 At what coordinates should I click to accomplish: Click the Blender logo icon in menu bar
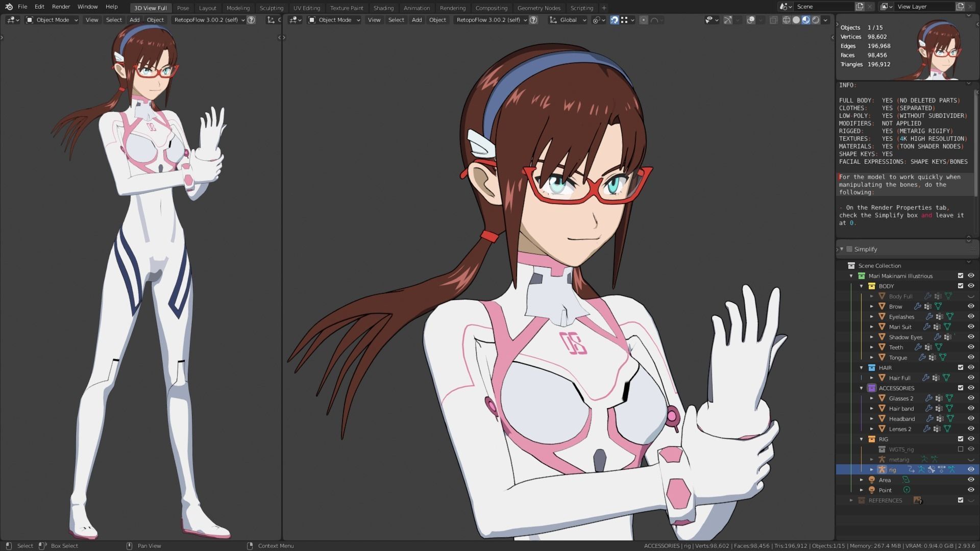[8, 7]
